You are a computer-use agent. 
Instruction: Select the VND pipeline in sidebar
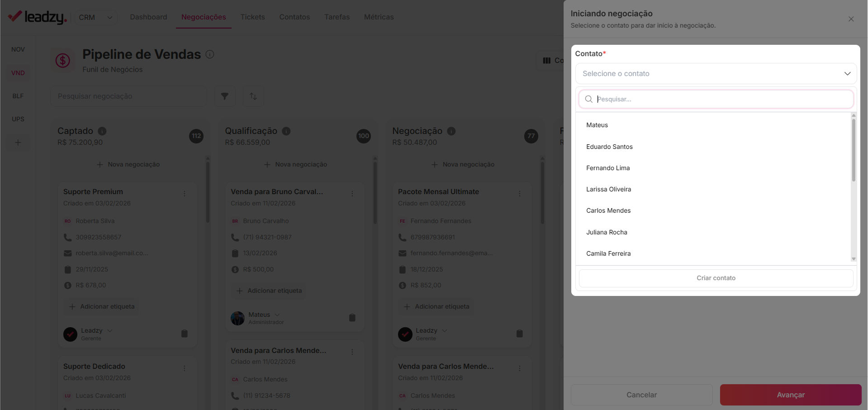[18, 73]
